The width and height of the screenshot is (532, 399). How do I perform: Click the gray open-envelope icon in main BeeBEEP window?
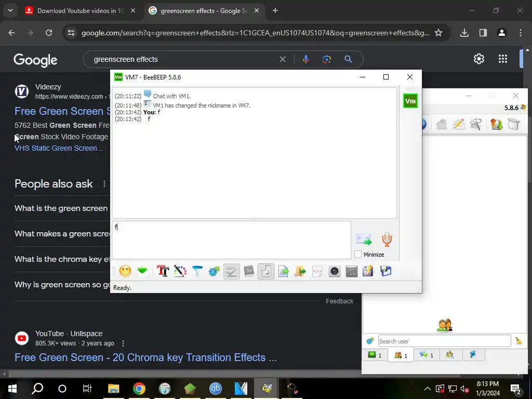[x=441, y=124]
